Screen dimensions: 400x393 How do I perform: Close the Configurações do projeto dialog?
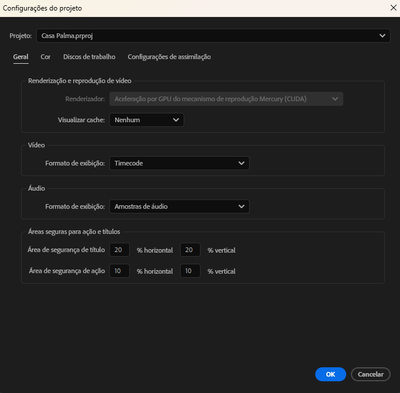393,8
